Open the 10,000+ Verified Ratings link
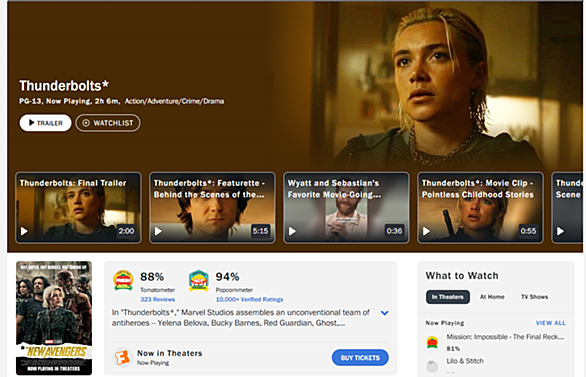The height and width of the screenshot is (377, 586). click(249, 299)
